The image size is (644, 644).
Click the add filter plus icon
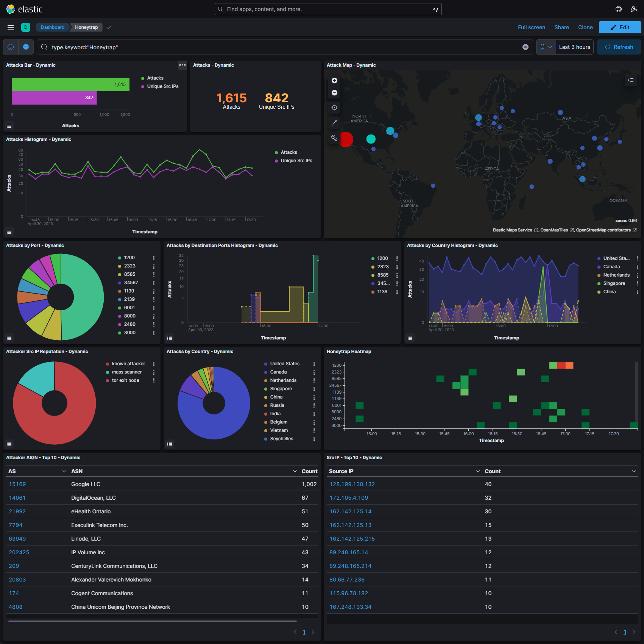coord(26,47)
